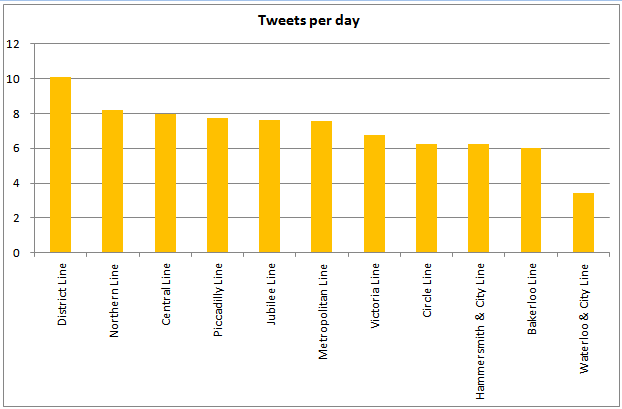Select the Northern Line bar
622x409 pixels.
point(112,181)
